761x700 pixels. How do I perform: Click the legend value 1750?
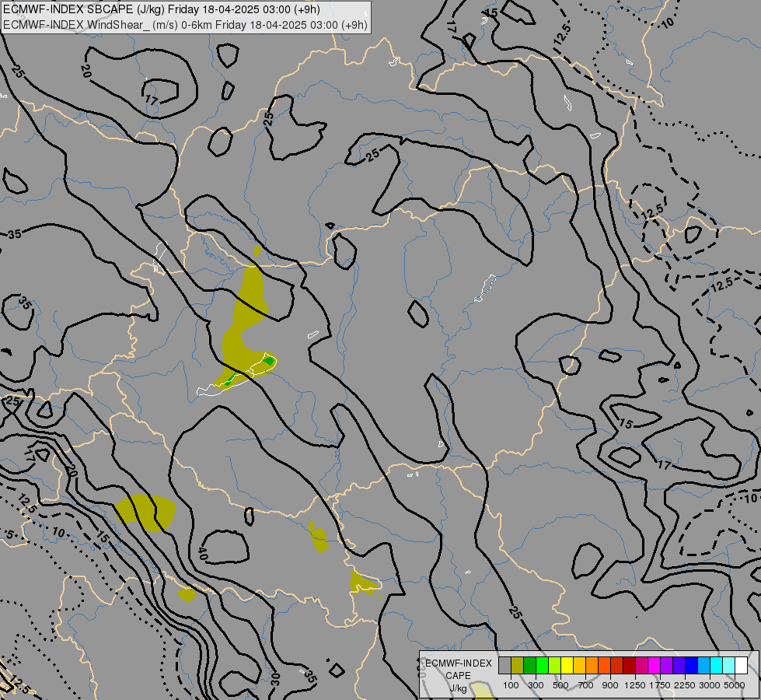pos(660,685)
